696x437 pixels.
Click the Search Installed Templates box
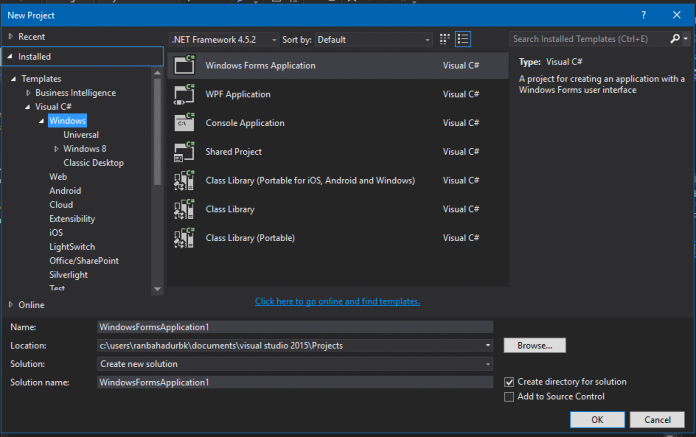(589, 39)
